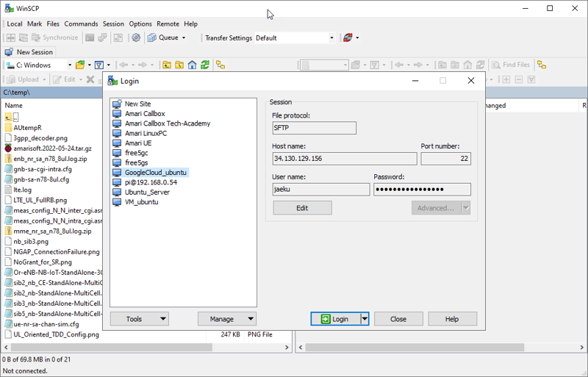
Task: Click the local Edit toolbar button
Action: pos(65,79)
